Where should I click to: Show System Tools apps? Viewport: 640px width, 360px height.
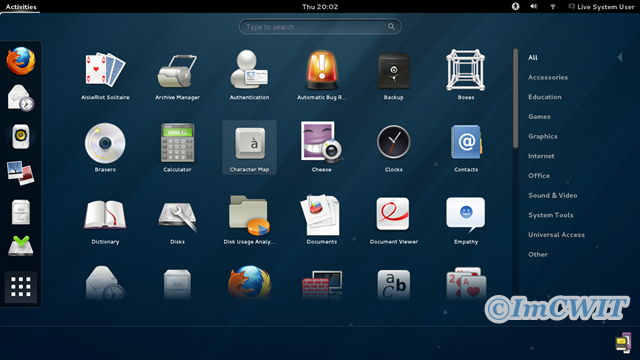click(x=551, y=215)
